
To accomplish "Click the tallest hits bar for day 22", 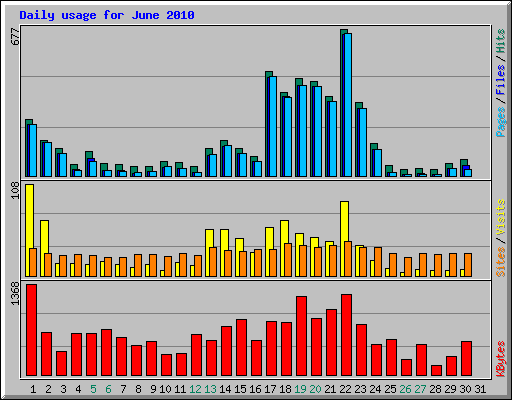I will [x=342, y=103].
